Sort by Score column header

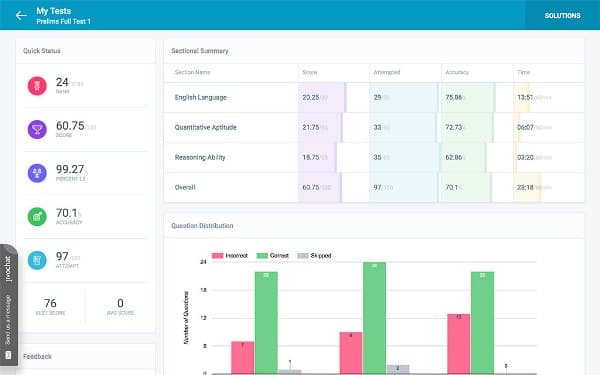310,72
